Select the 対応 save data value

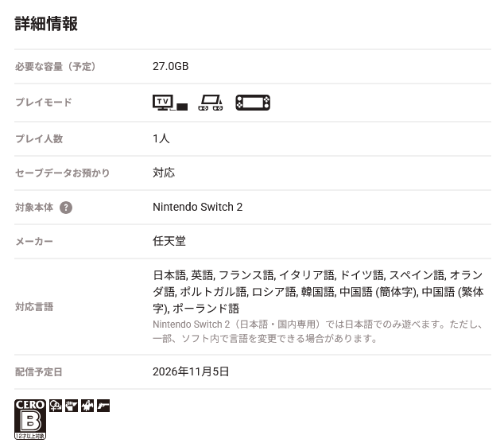[164, 173]
